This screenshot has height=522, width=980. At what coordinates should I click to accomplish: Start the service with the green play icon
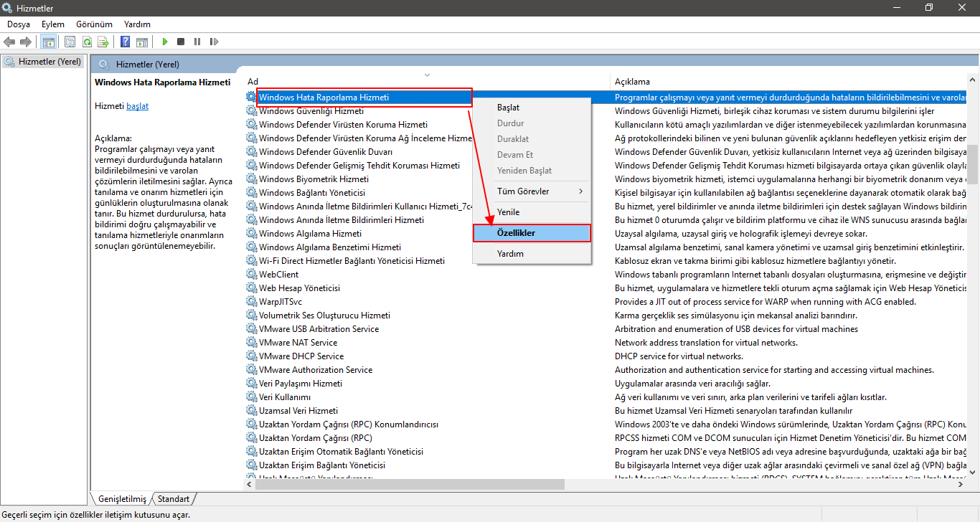164,41
